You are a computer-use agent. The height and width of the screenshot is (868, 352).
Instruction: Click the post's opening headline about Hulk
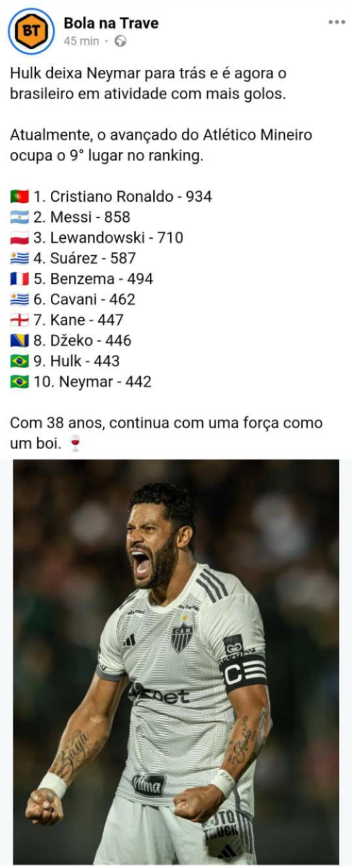click(148, 84)
